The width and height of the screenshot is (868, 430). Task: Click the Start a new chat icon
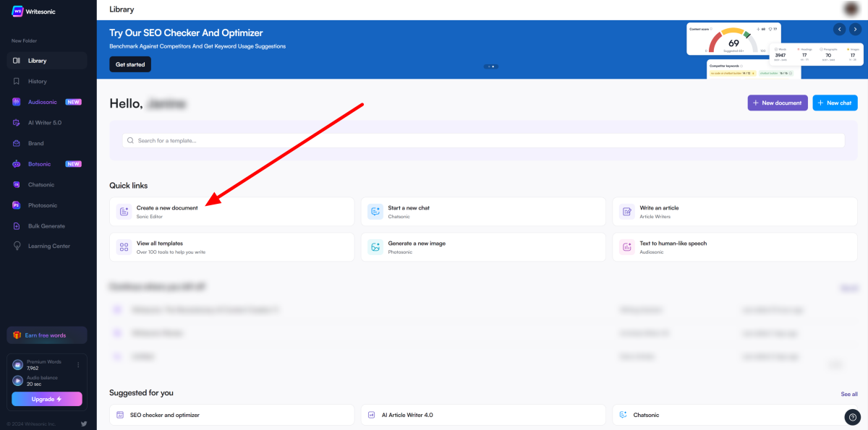click(x=375, y=212)
